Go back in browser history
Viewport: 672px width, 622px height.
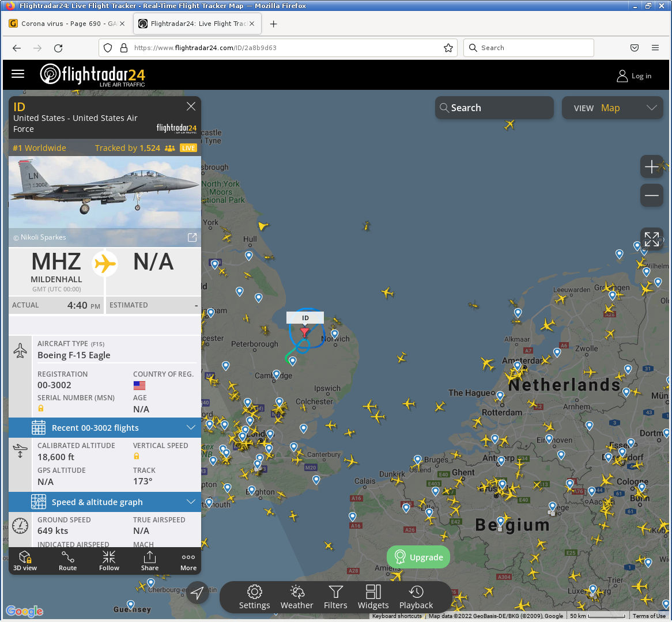coord(17,48)
